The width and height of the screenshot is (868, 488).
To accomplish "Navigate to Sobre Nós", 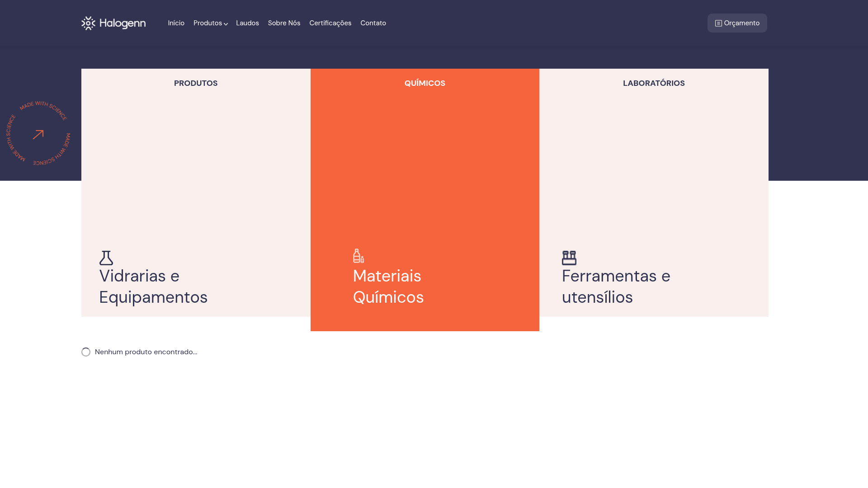I will click(284, 23).
